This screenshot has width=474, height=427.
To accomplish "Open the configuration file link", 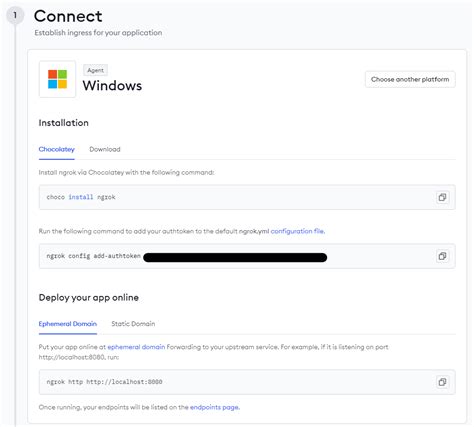I will coord(298,231).
